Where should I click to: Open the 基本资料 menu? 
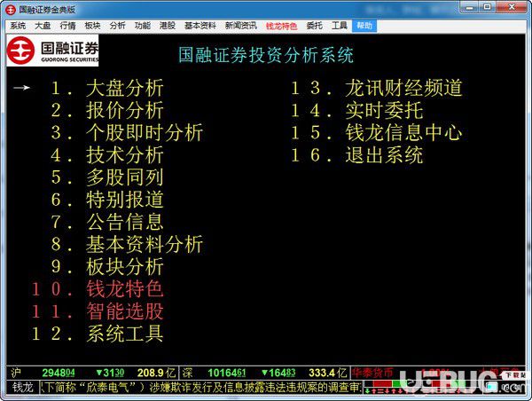tap(200, 26)
